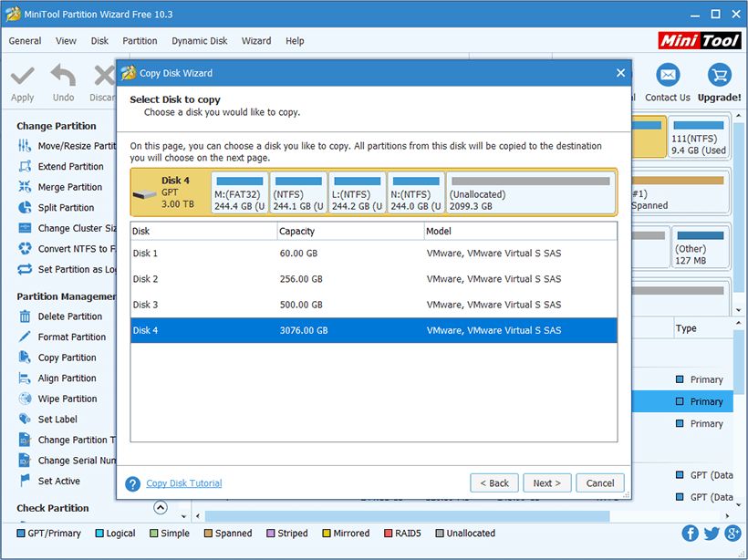Choose Delete Partition in sidebar
Screen dimensions: 748x560
pos(60,316)
